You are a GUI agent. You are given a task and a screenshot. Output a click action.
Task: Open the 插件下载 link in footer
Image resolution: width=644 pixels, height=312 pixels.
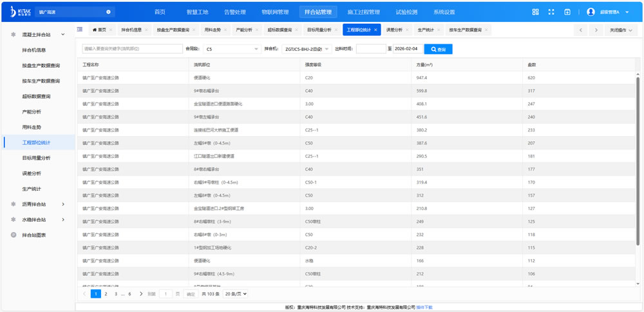coord(424,307)
